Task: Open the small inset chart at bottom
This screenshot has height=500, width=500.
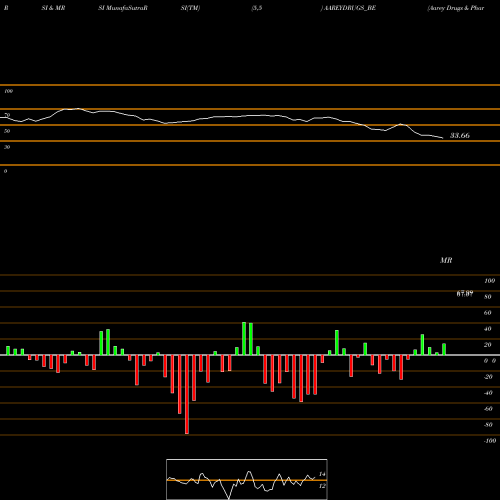Action: click(247, 479)
